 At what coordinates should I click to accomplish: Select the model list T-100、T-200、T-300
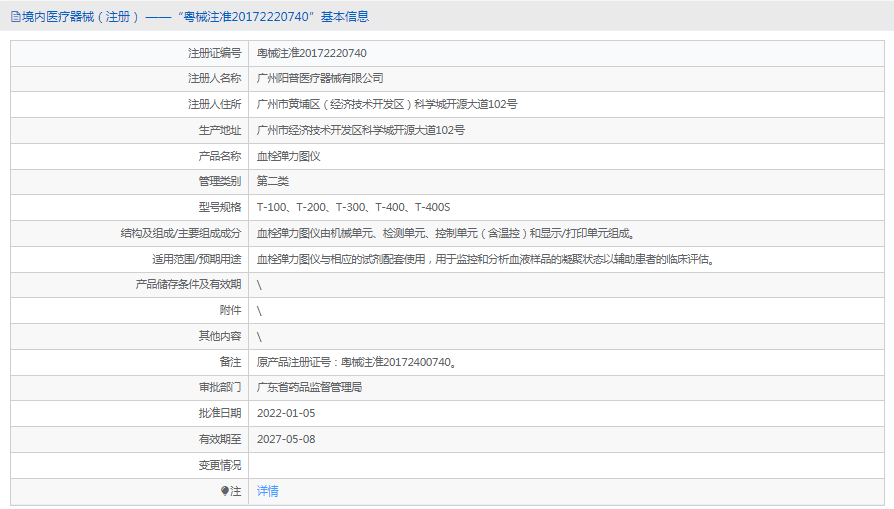pos(353,207)
